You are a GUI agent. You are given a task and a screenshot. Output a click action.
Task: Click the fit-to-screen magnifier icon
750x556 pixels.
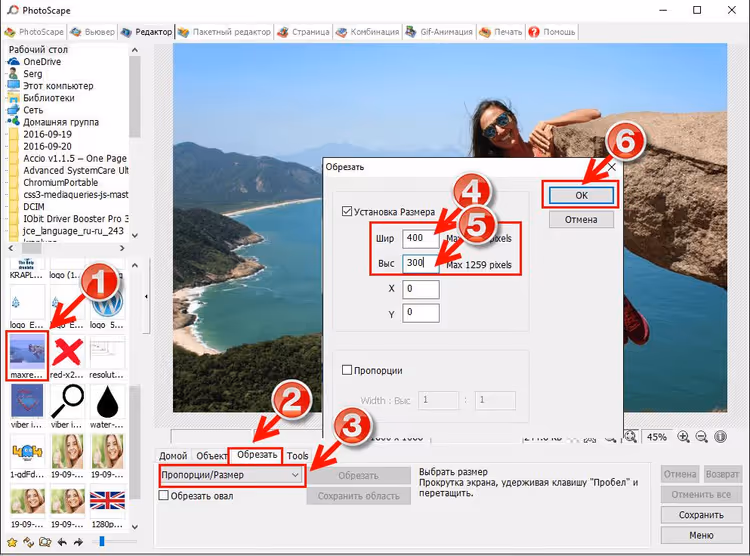631,436
